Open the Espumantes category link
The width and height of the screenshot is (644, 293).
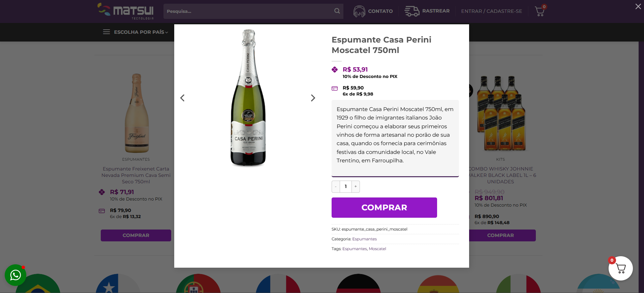pyautogui.click(x=364, y=239)
